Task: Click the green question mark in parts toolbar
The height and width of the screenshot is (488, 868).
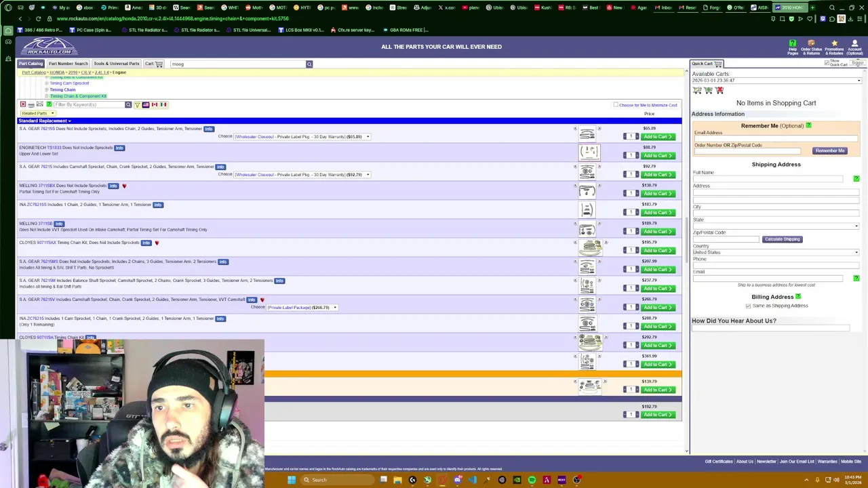Action: tap(49, 104)
